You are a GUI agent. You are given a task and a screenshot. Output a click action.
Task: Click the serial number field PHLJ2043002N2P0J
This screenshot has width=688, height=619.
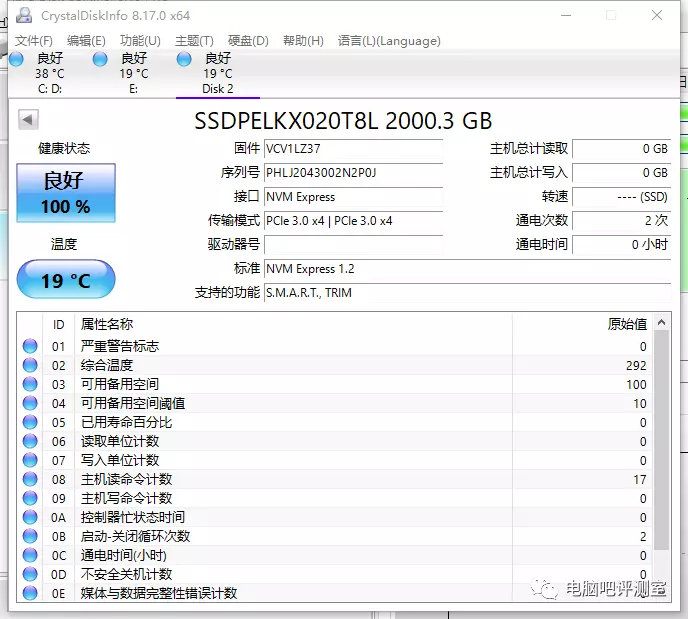[353, 173]
